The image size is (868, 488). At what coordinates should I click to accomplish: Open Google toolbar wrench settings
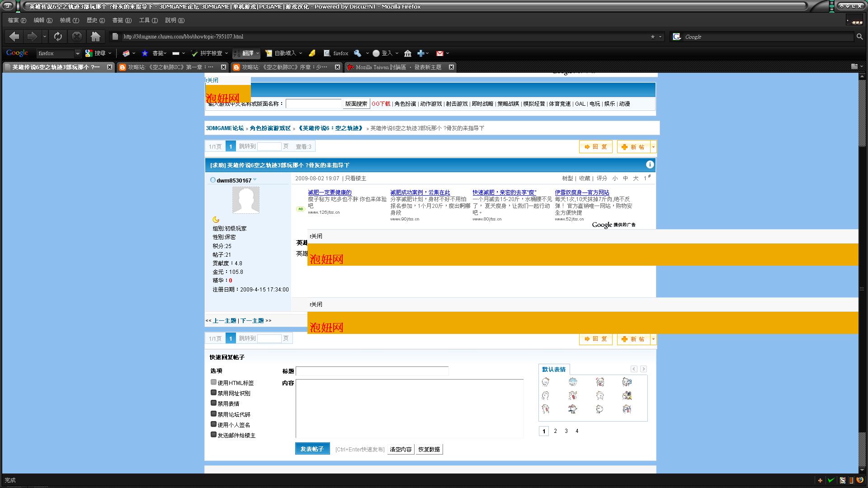coord(358,53)
